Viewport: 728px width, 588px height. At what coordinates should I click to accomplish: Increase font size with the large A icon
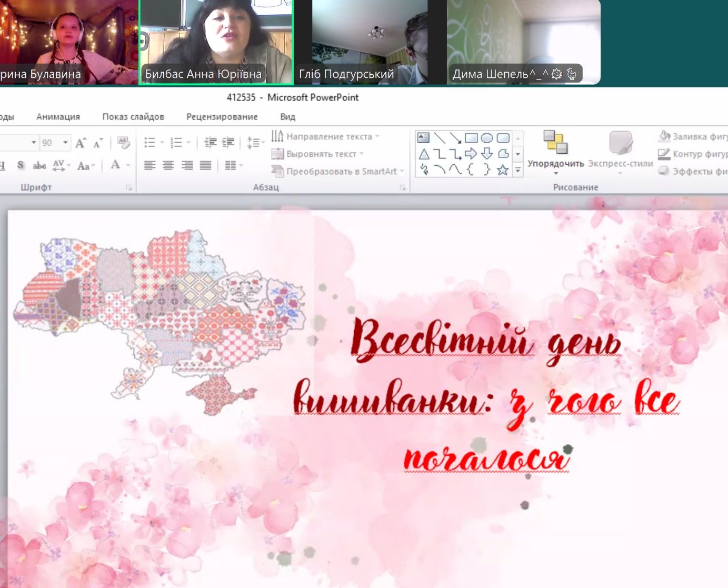[x=80, y=143]
